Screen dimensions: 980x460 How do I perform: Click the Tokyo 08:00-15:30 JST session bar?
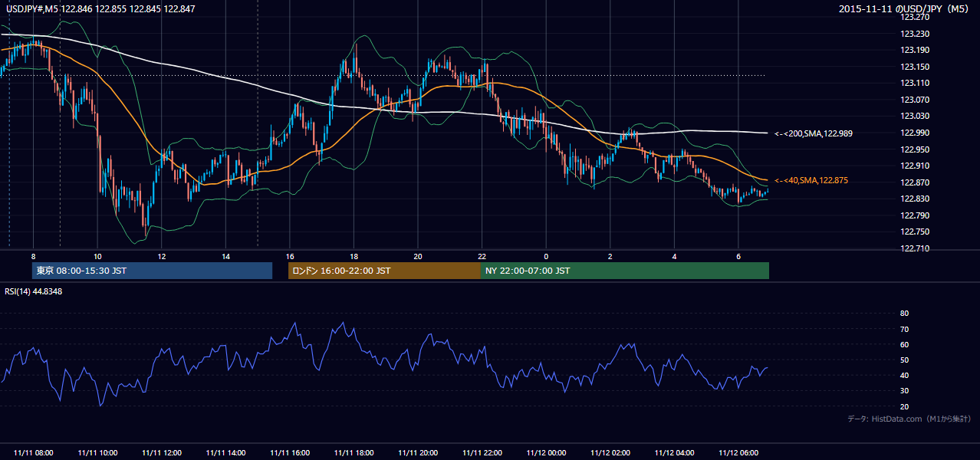pyautogui.click(x=153, y=271)
